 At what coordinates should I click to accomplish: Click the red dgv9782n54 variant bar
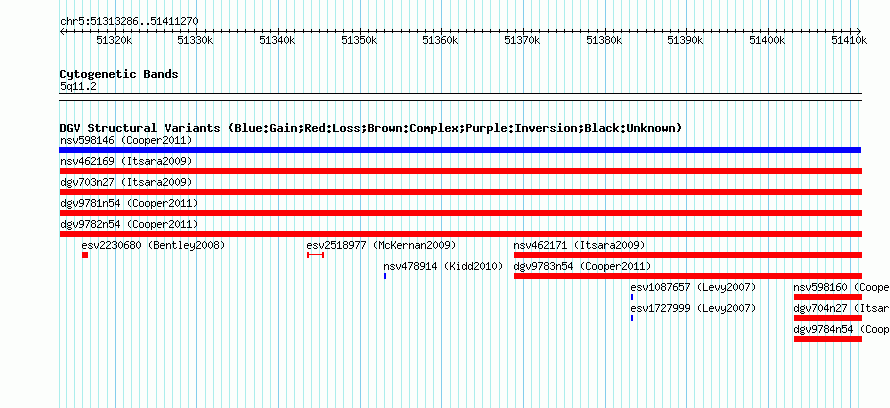point(461,234)
